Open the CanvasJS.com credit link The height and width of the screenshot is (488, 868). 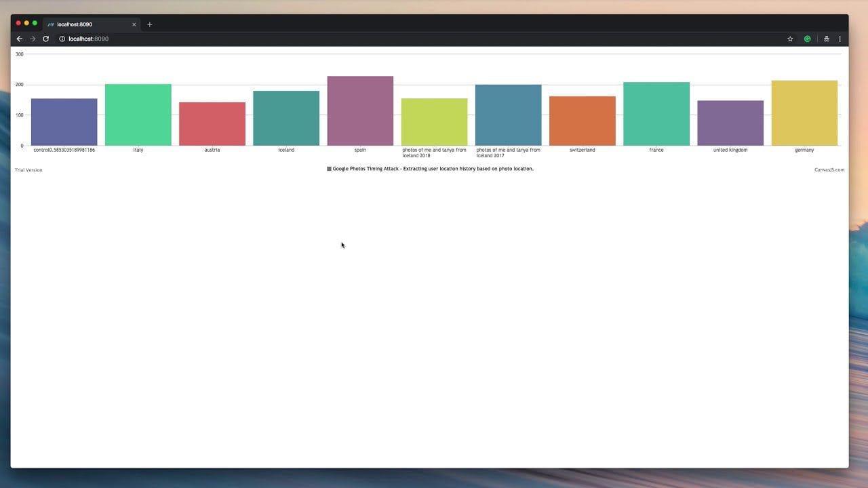coord(829,170)
